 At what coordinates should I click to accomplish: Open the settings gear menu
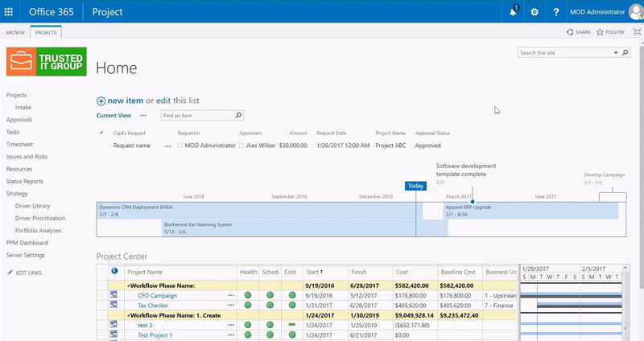535,12
